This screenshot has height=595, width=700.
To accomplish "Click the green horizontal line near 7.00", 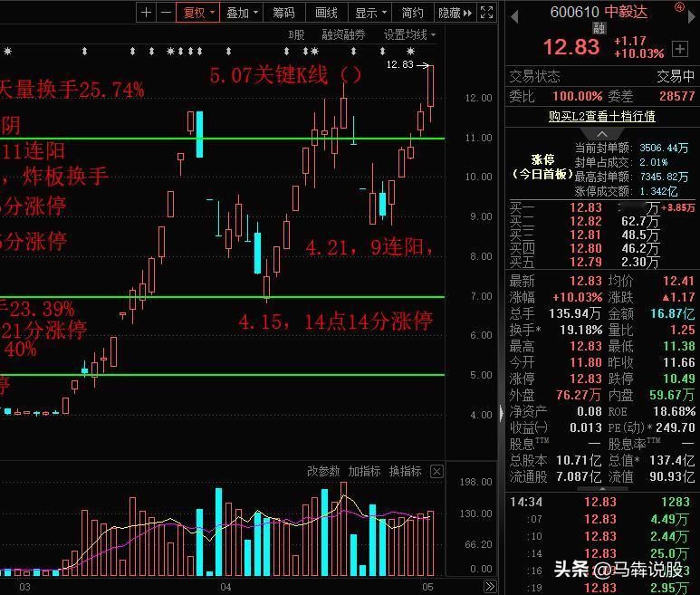I will [x=223, y=297].
